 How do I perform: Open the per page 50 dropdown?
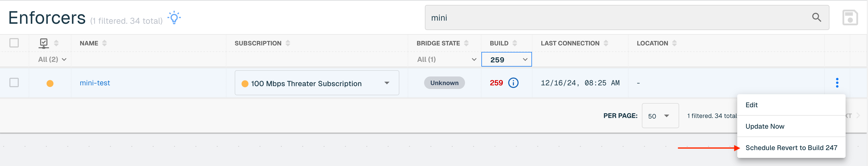pyautogui.click(x=660, y=116)
